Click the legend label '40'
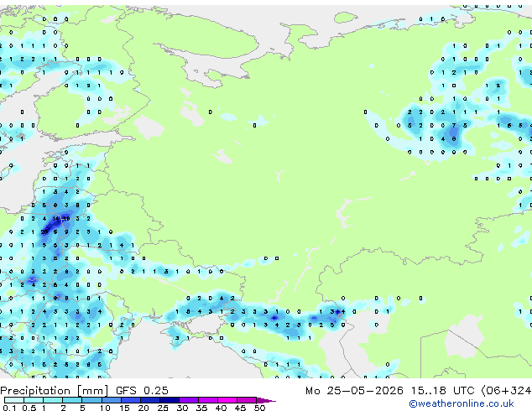This screenshot has height=411, width=532. [221, 408]
